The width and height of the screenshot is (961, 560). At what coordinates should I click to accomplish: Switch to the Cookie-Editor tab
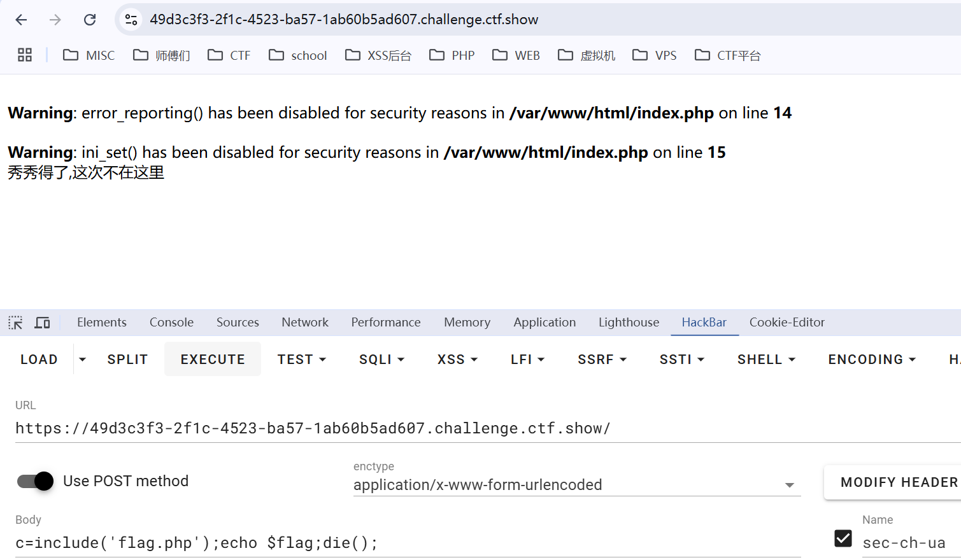pyautogui.click(x=787, y=323)
